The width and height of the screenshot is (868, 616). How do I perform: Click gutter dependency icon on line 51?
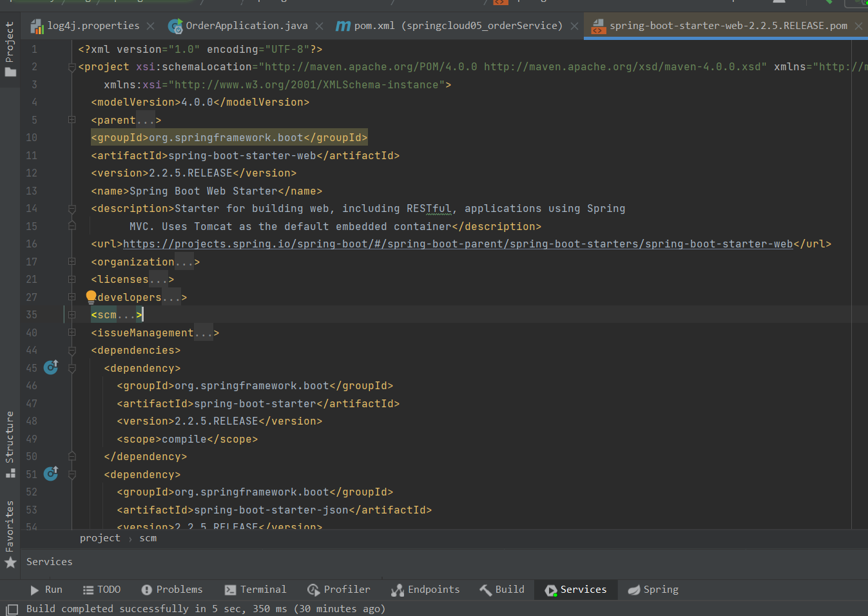click(x=51, y=474)
